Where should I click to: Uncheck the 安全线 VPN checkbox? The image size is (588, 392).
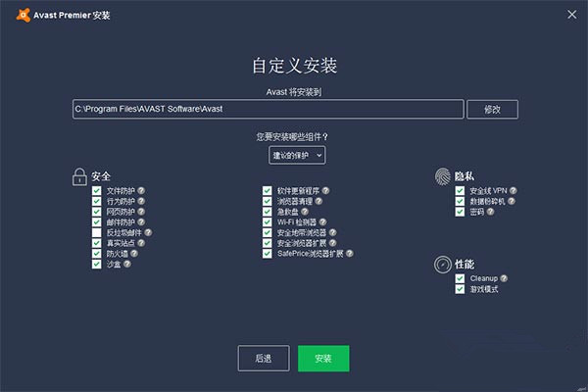tap(461, 190)
